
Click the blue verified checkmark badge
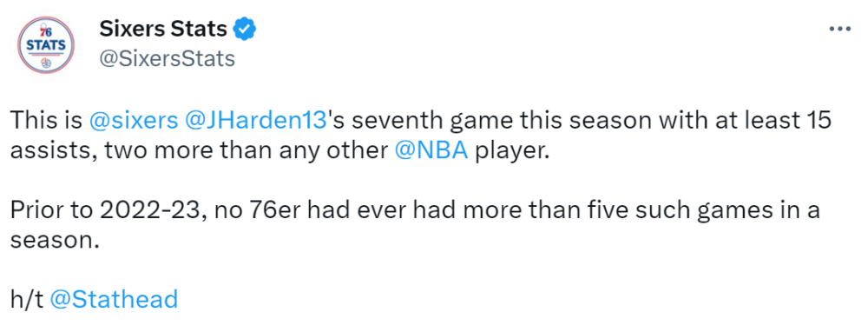tap(244, 29)
